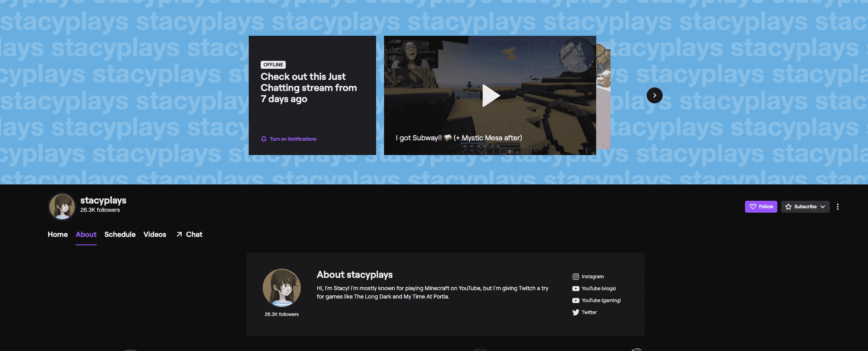This screenshot has height=351, width=868.
Task: Advance carousel with the next arrow
Action: pos(654,95)
